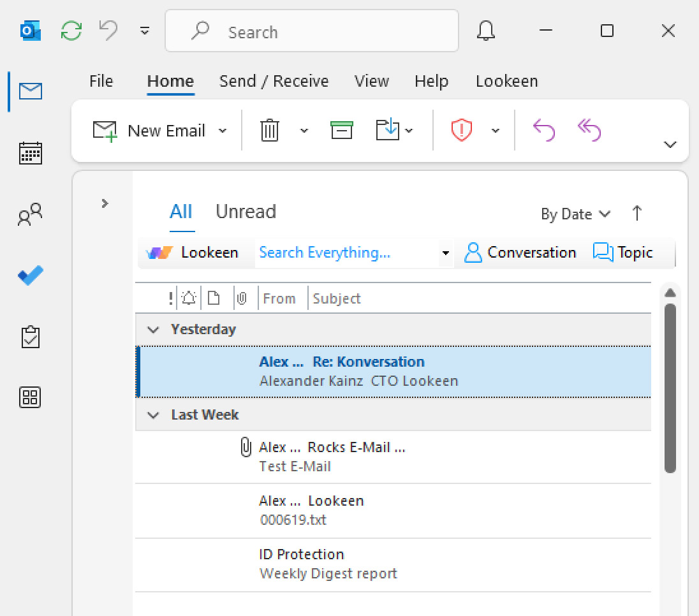Toggle Lookeen Conversation view
Viewport: 699px width, 616px height.
(520, 253)
